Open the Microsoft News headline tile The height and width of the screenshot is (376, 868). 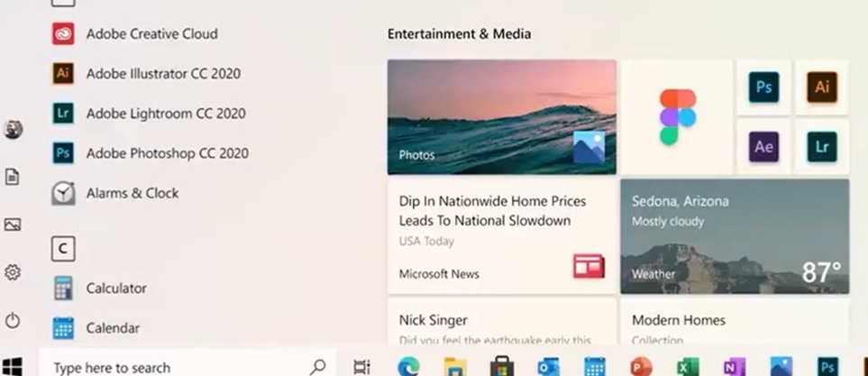click(x=502, y=236)
